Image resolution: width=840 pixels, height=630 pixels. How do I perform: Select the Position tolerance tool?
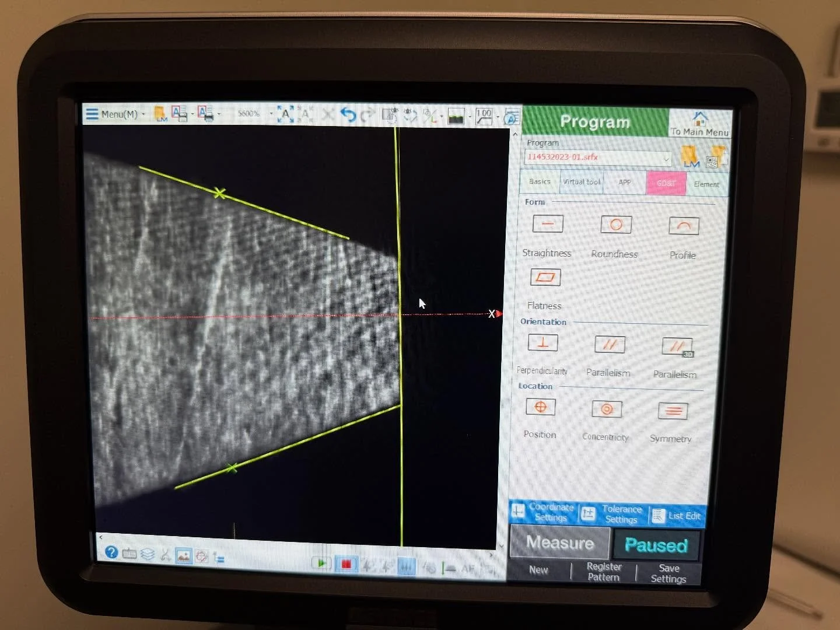(x=540, y=407)
